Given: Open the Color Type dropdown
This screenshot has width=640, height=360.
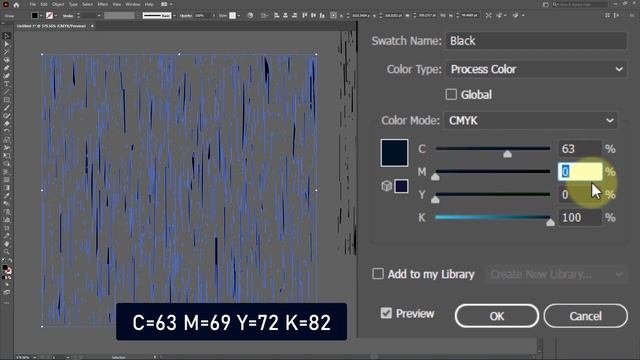Looking at the screenshot, I should coord(535,69).
